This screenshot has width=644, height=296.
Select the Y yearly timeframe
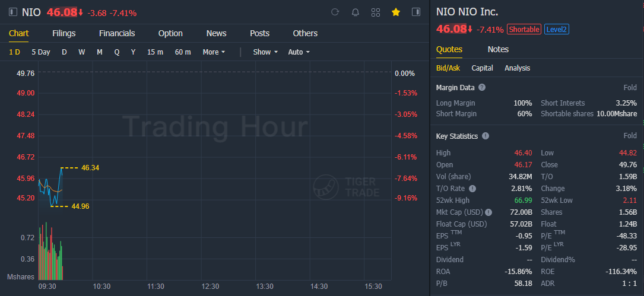[x=133, y=52]
